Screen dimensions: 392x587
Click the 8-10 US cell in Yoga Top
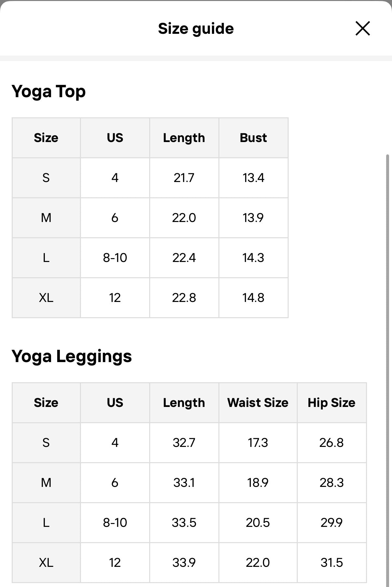(115, 258)
